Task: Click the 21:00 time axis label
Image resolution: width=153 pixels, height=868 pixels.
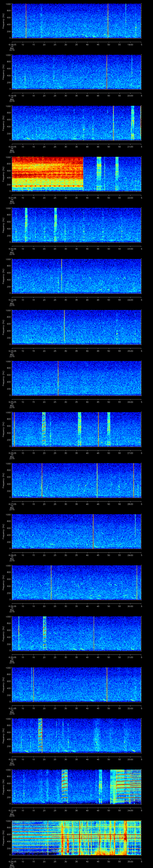Action: point(130,147)
